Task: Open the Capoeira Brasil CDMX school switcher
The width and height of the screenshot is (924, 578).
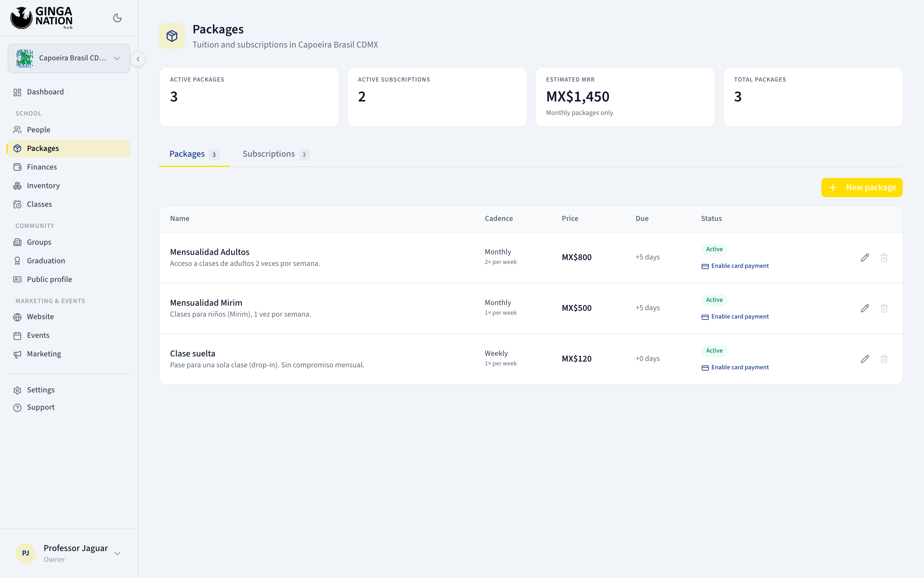Action: (69, 58)
